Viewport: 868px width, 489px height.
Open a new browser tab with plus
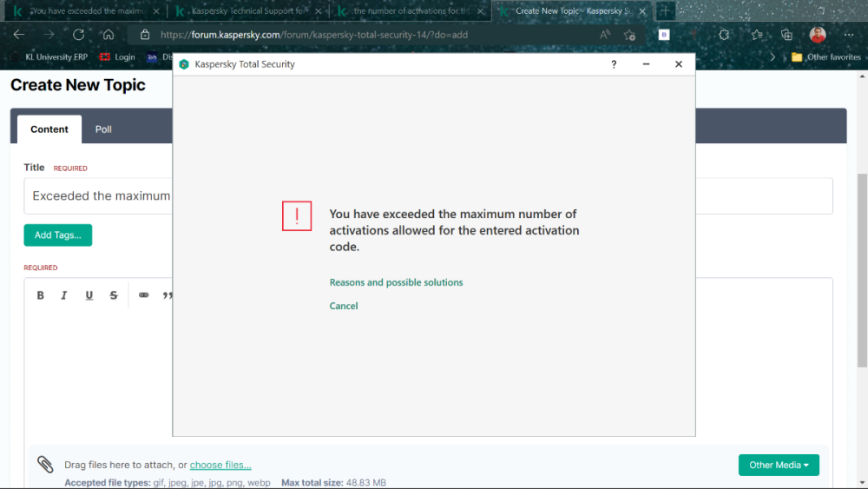[665, 10]
